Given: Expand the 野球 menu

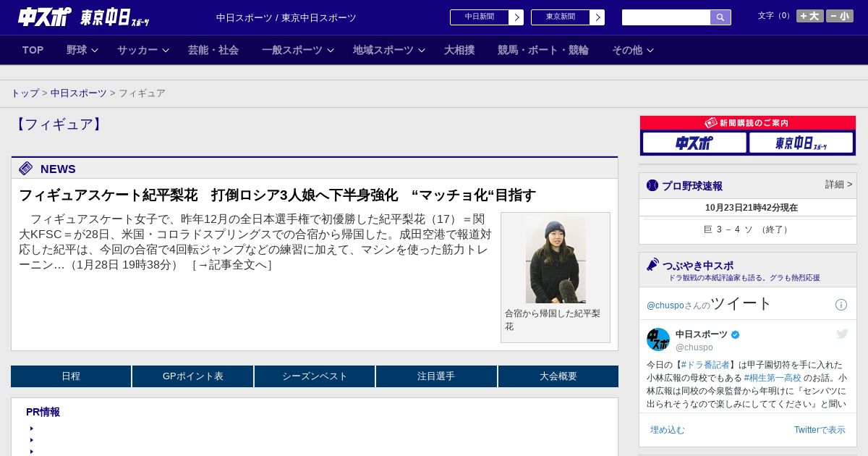Looking at the screenshot, I should pos(82,50).
